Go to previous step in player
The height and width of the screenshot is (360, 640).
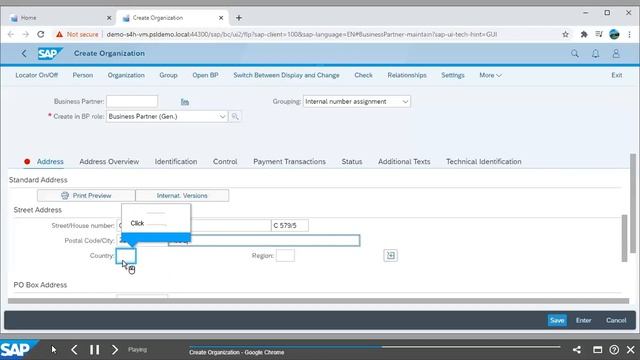point(74,350)
